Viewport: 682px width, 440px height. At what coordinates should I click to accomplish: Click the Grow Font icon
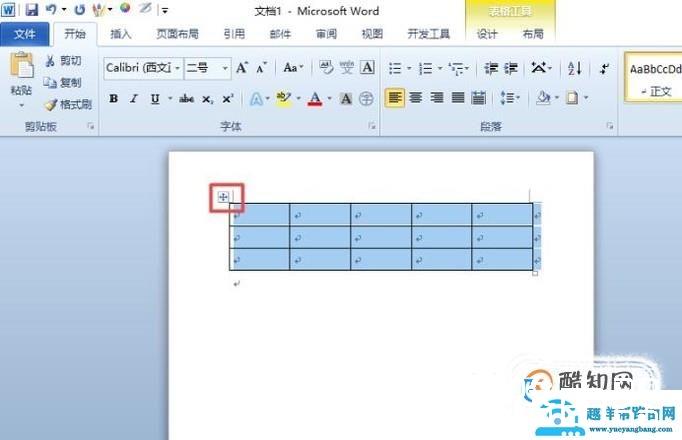tap(241, 68)
